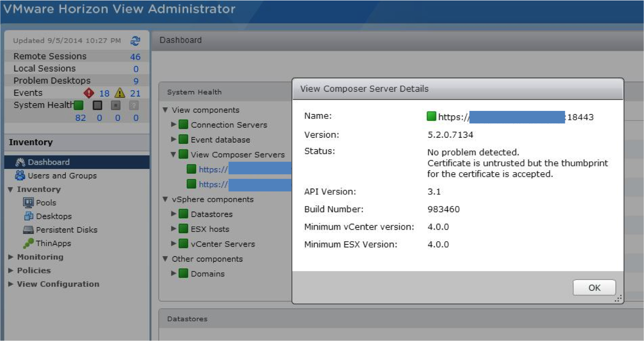Open ThinApps inventory item
The width and height of the screenshot is (644, 341).
click(x=53, y=244)
